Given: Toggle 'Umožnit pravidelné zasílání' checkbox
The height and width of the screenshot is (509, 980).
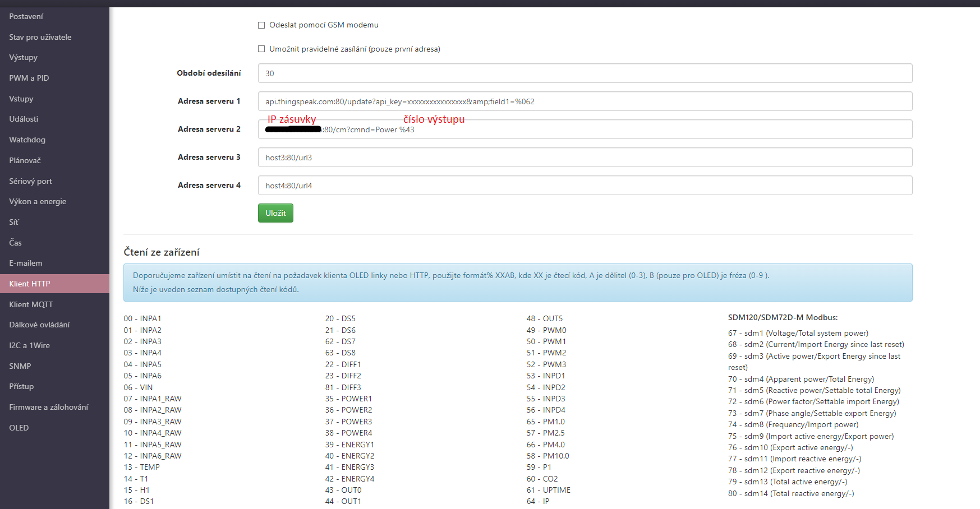Looking at the screenshot, I should (261, 49).
